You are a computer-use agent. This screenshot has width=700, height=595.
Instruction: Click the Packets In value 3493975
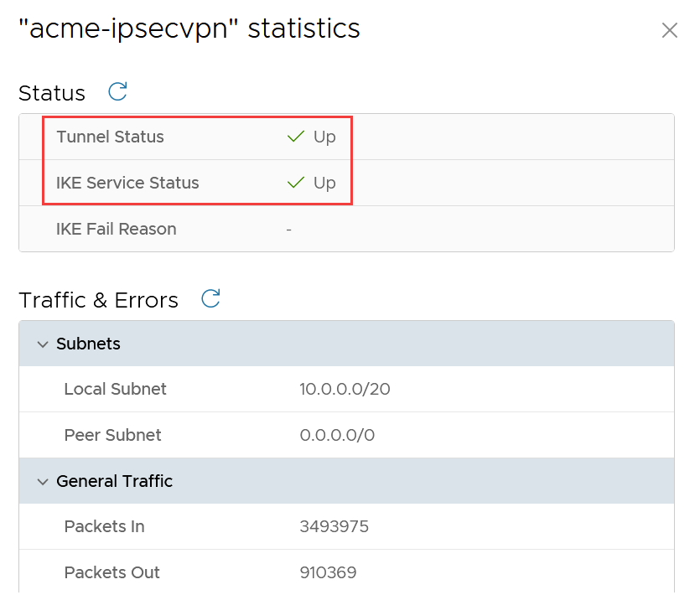point(334,526)
